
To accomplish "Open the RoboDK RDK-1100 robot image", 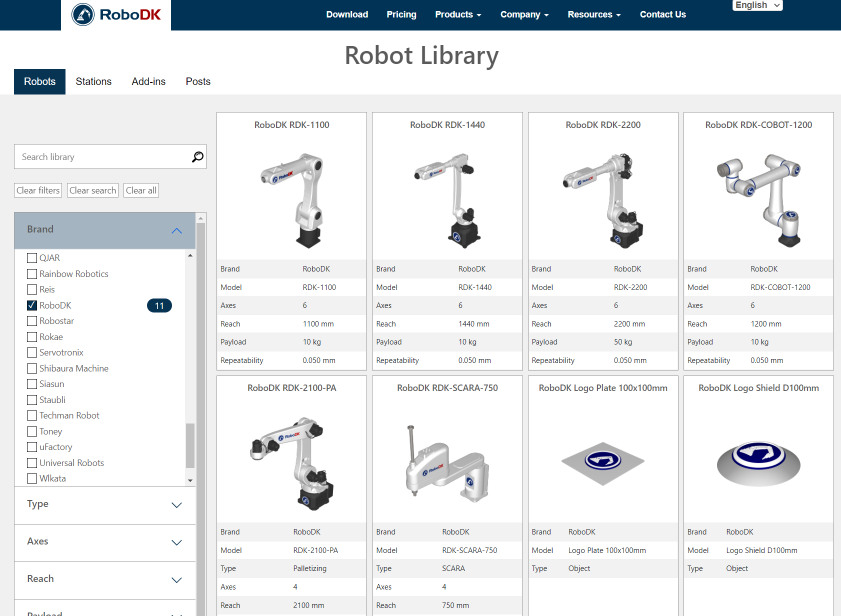I will [291, 200].
